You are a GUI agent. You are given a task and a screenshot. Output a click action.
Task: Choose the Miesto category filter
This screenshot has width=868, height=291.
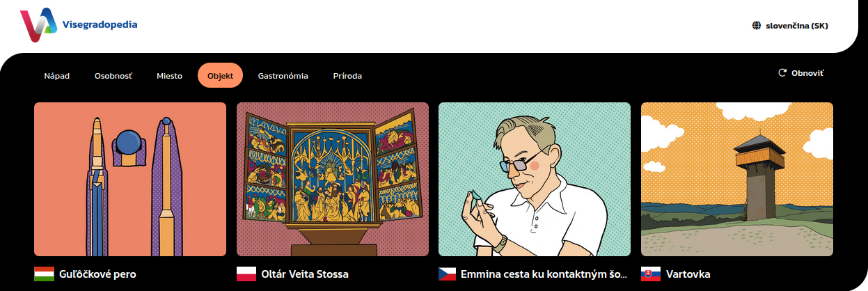pyautogui.click(x=170, y=75)
